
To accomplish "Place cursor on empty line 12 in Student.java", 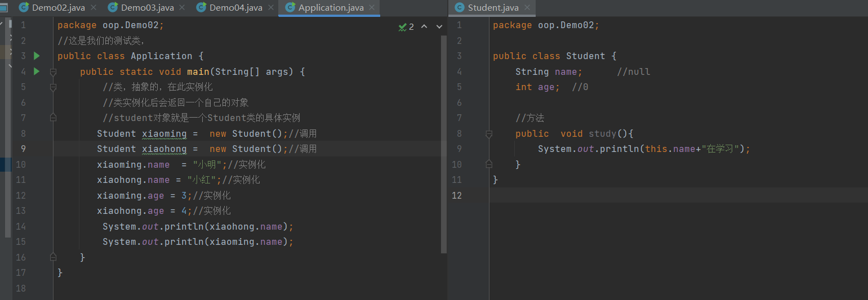I will (620, 195).
